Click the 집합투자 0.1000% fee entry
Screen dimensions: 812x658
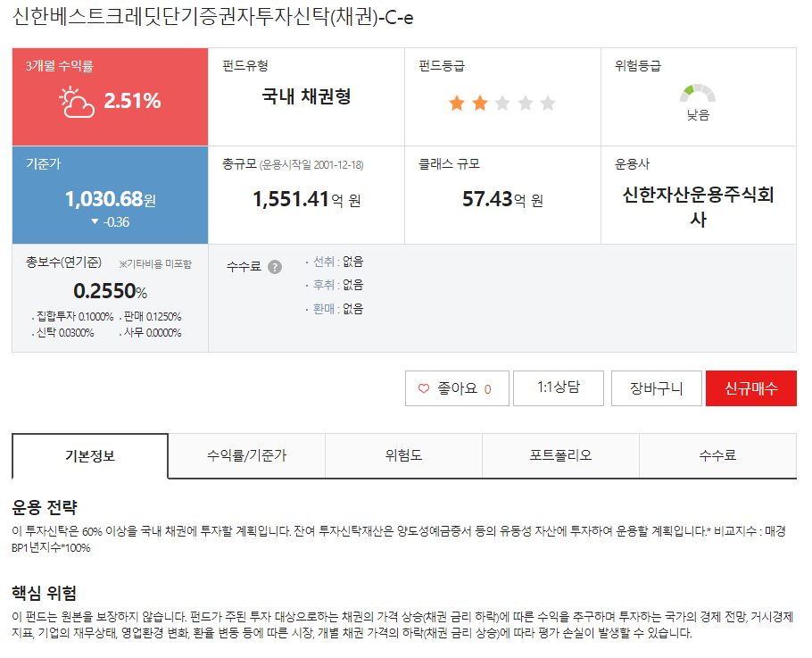click(75, 317)
